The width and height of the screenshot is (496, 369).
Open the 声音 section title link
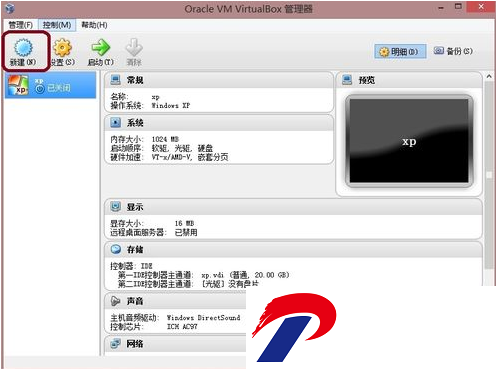[x=135, y=301]
